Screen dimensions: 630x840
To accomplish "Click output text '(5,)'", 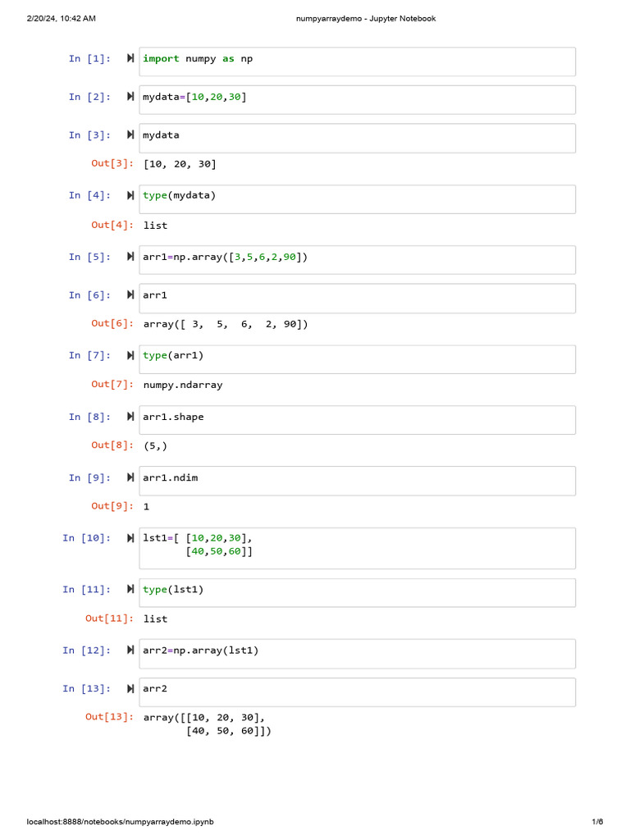I will pos(155,445).
